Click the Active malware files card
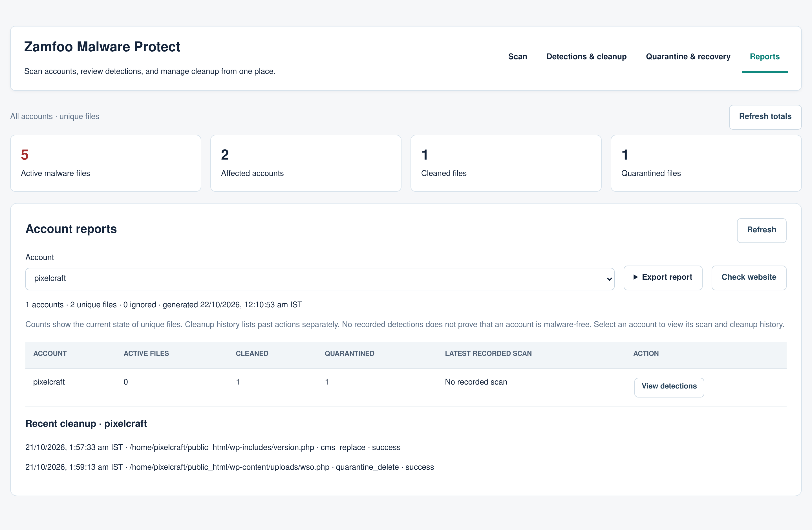This screenshot has height=530, width=812. point(105,163)
